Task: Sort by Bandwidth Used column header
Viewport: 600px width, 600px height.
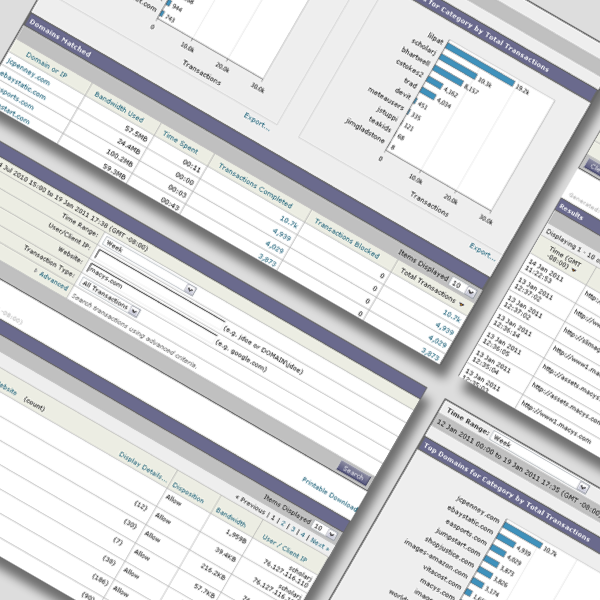Action: (119, 107)
